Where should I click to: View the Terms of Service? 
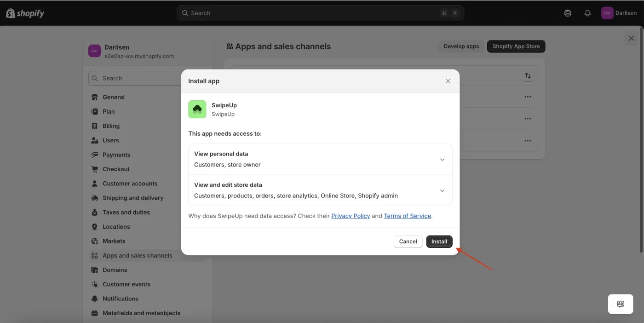tap(407, 216)
